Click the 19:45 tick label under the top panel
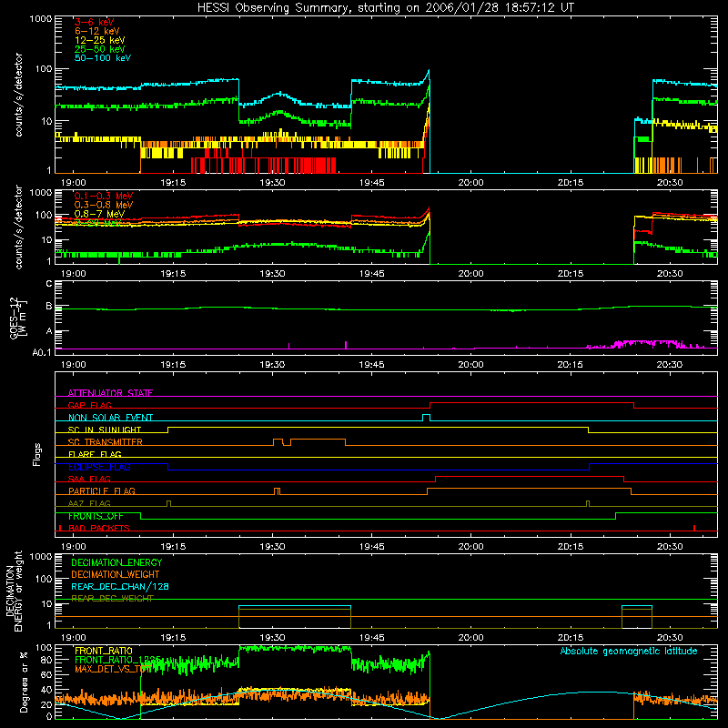 (371, 183)
